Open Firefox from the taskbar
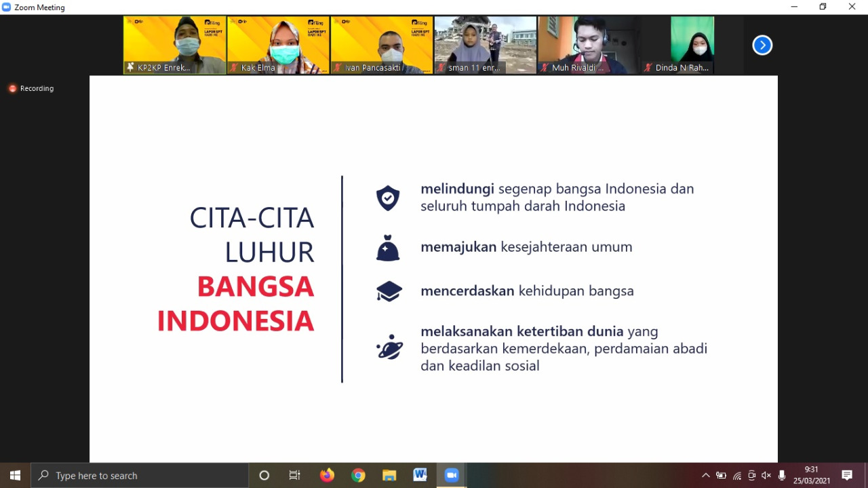This screenshot has height=488, width=868. [x=327, y=475]
